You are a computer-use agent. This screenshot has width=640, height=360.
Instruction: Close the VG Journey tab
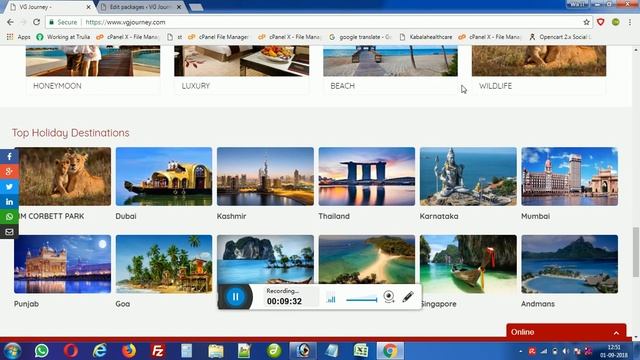pos(89,7)
